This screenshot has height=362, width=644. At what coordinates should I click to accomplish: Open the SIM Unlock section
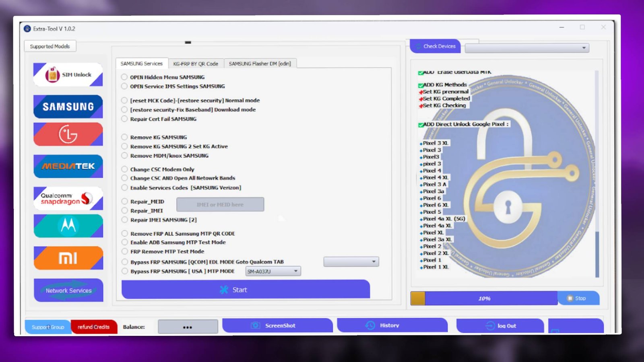click(68, 75)
